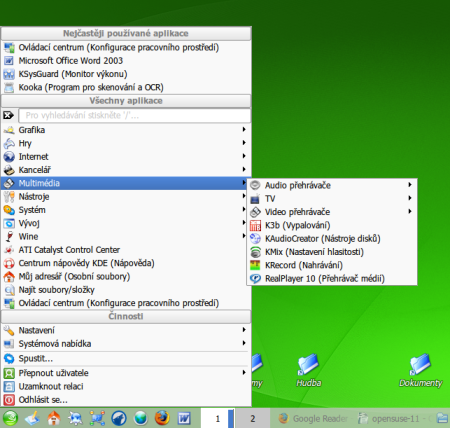
Task: Click the Činnosti section header
Action: coord(126,316)
